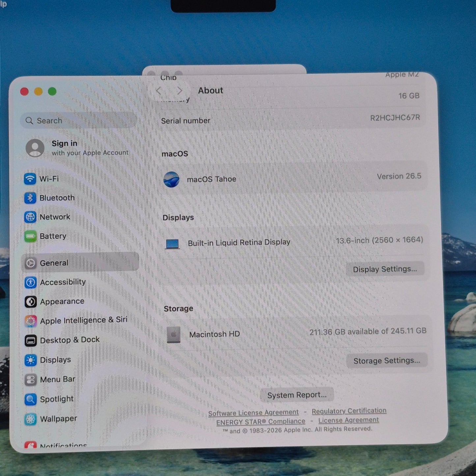Click the General gear icon
This screenshot has height=476, width=476.
[x=31, y=263]
